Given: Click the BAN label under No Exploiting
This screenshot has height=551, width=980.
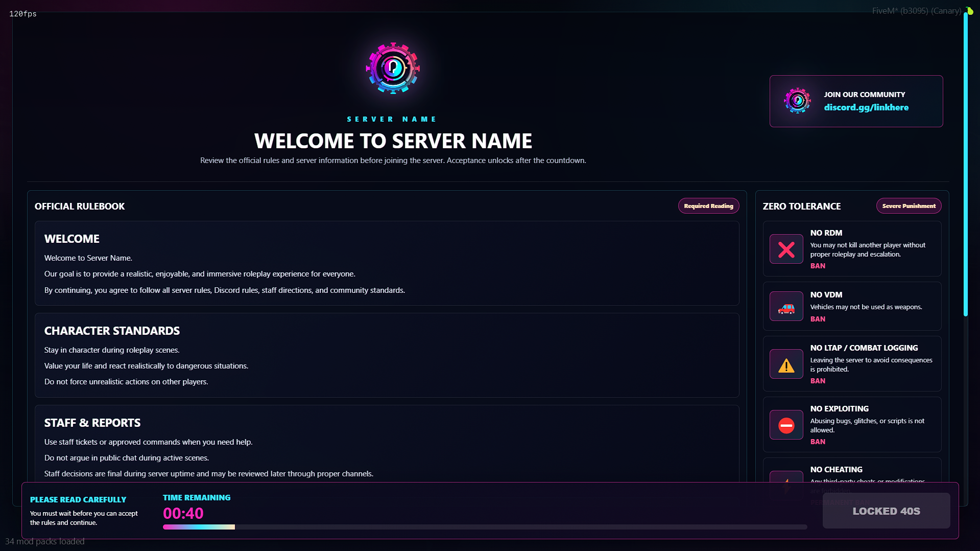Looking at the screenshot, I should click(x=817, y=442).
